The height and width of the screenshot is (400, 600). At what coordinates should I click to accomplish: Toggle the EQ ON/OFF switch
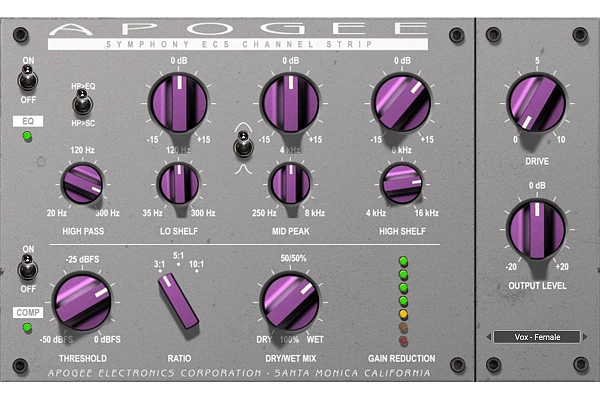pos(28,78)
